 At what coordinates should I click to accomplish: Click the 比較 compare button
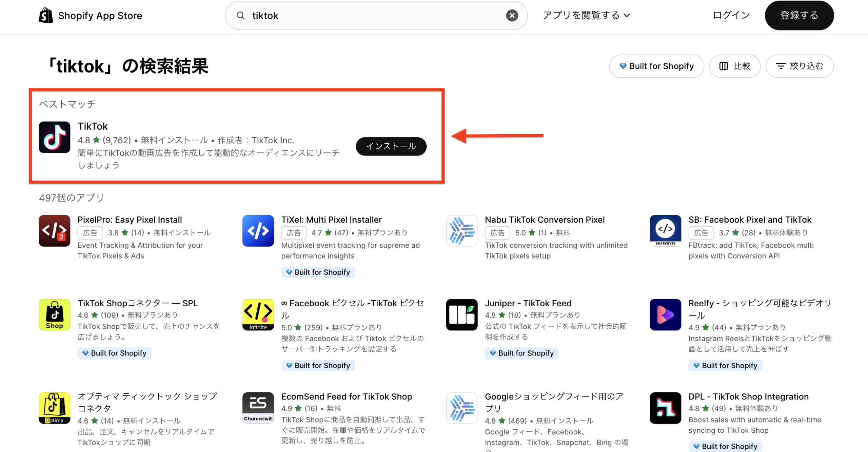point(735,66)
